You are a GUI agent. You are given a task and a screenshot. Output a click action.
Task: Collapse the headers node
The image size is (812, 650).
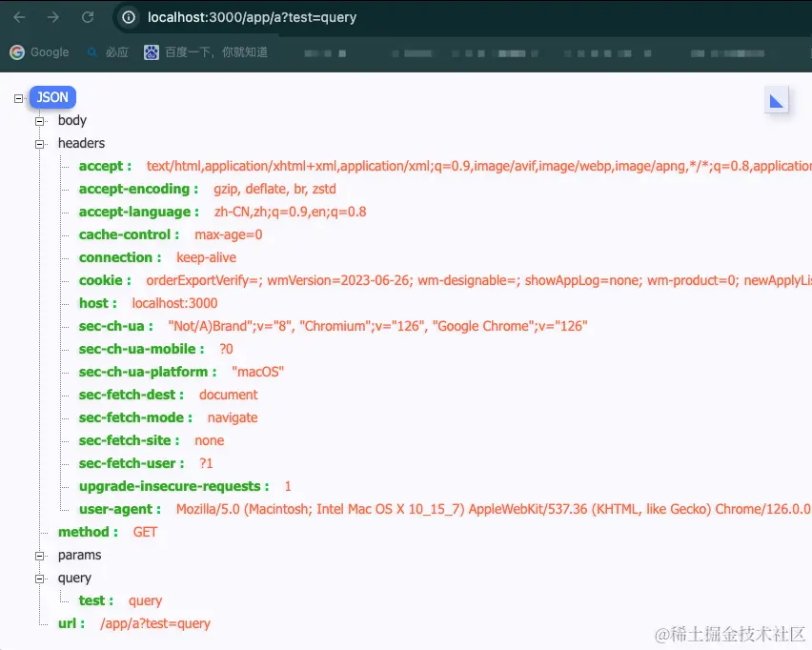(x=39, y=144)
